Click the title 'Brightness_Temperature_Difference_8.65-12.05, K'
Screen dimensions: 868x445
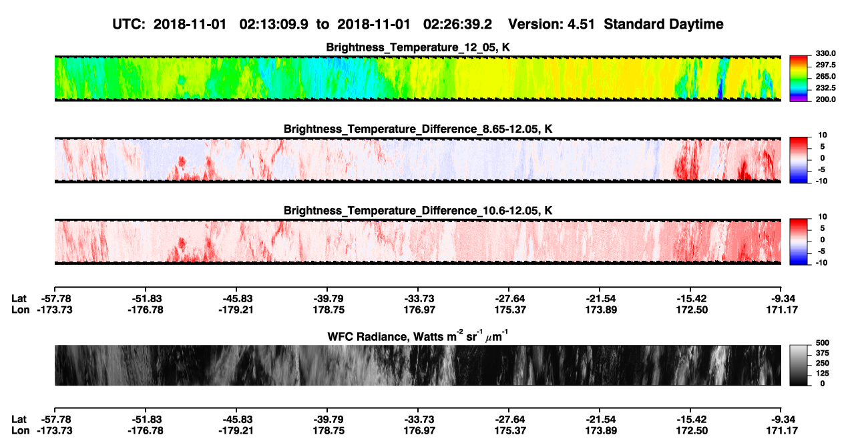pyautogui.click(x=418, y=129)
